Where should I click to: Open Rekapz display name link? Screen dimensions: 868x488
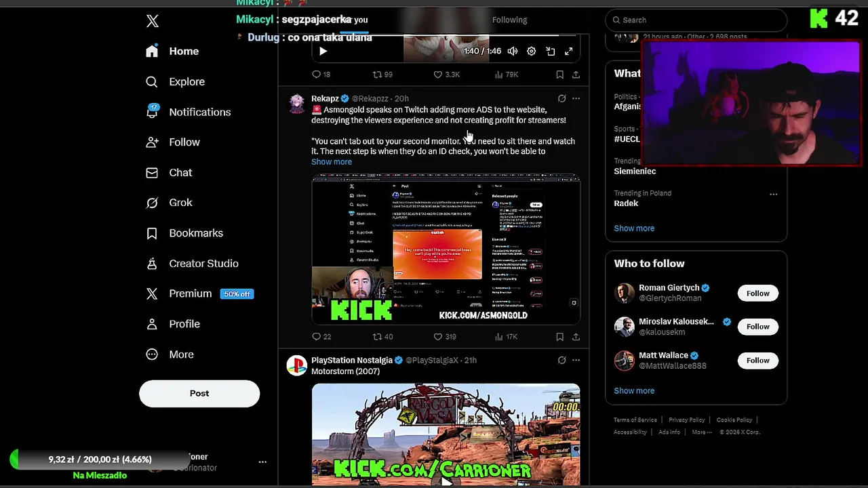pos(325,99)
